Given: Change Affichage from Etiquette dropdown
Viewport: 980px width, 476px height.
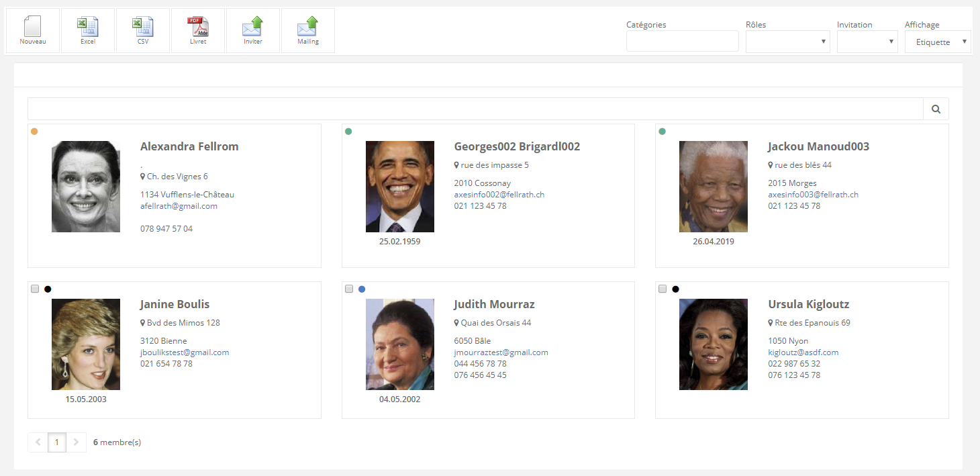Looking at the screenshot, I should (938, 42).
